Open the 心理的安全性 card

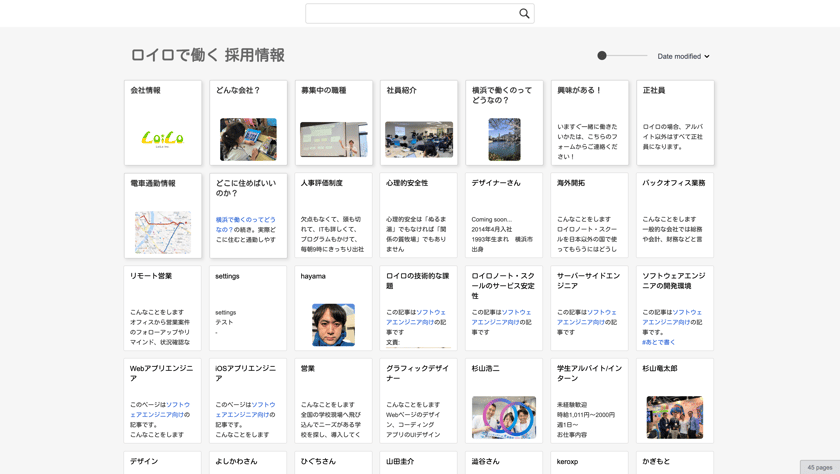pos(419,215)
